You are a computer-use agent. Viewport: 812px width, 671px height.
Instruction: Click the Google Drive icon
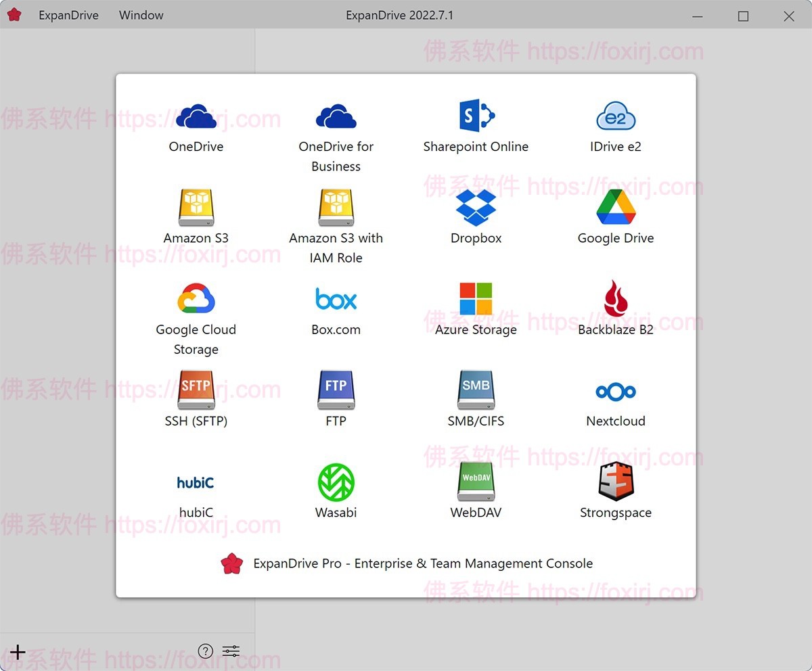point(615,206)
